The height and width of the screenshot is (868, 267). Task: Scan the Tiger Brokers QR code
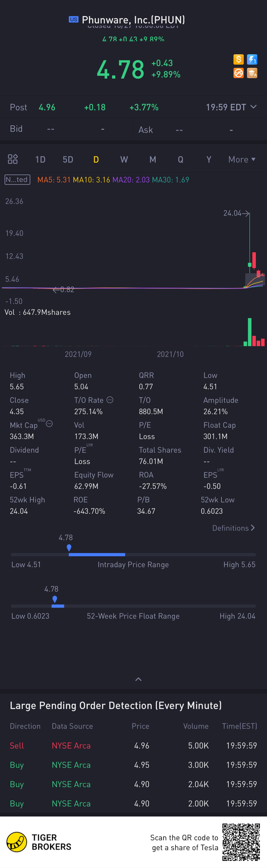pos(241,842)
